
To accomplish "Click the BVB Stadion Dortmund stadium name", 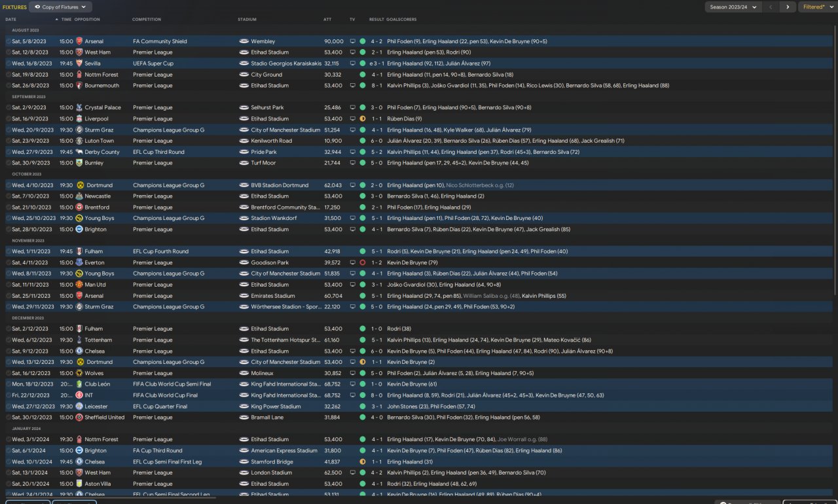I will [x=280, y=186].
